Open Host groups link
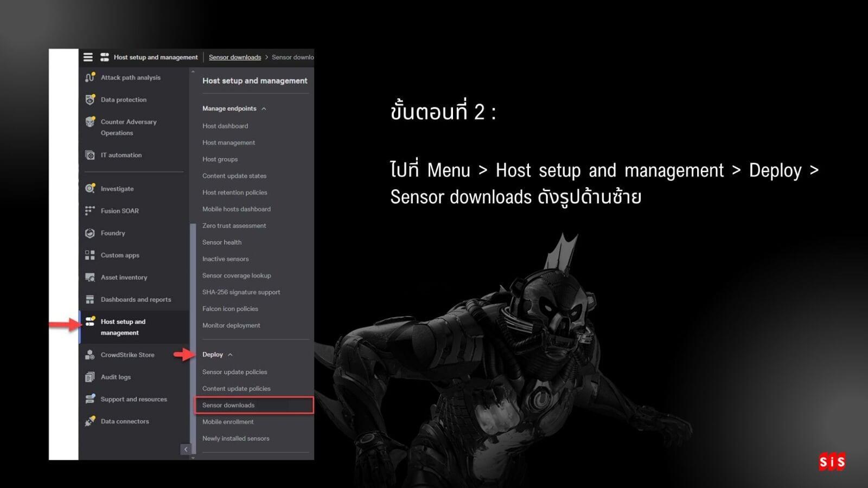 coord(220,159)
